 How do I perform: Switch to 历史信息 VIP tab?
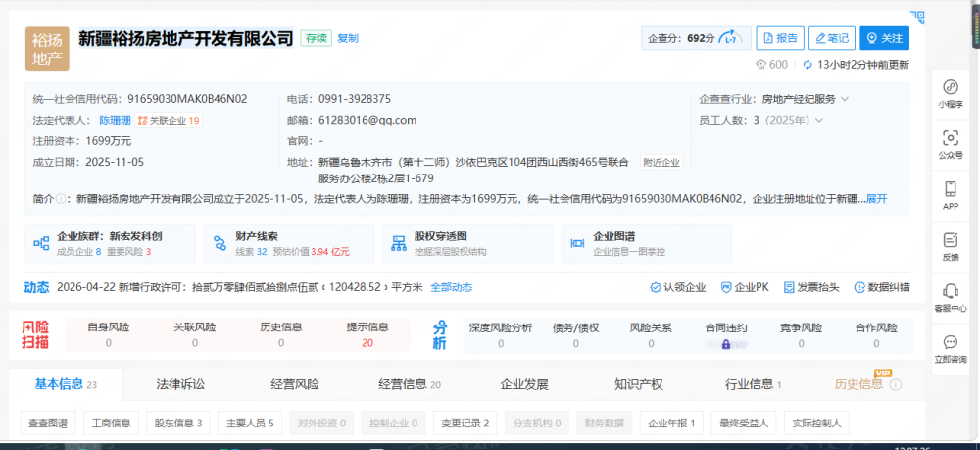(x=858, y=384)
